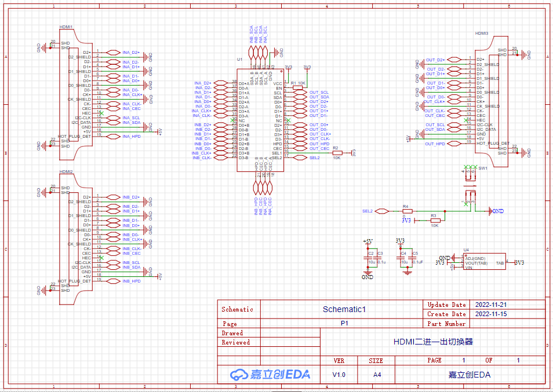The image size is (553, 392).
Task: Click create date value 2022-11-15
Action: (491, 314)
